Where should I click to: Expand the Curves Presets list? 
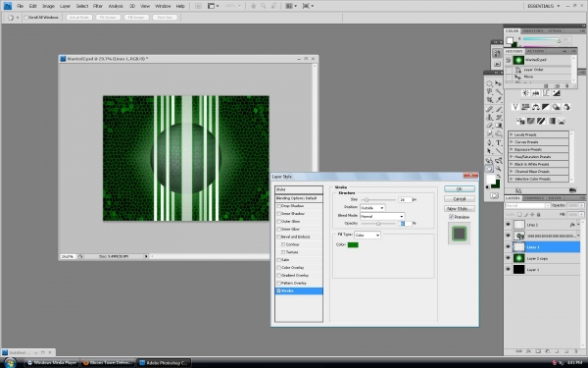click(512, 142)
